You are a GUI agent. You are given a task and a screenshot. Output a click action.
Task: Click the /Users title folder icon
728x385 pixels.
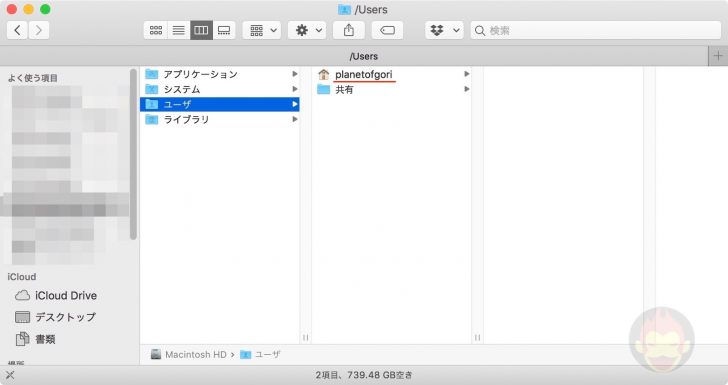(x=344, y=9)
